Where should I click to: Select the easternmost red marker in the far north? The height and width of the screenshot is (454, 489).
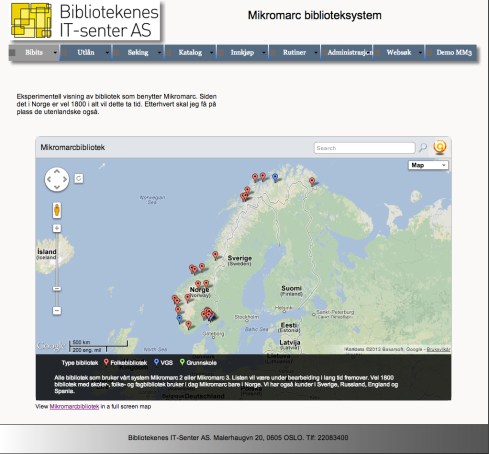(312, 182)
